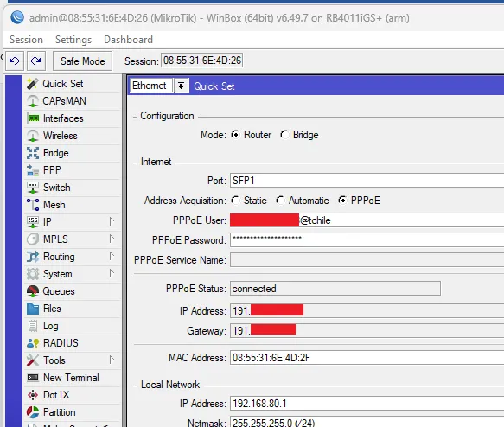The width and height of the screenshot is (504, 427).
Task: Expand the System submenu arrow
Action: tap(112, 274)
